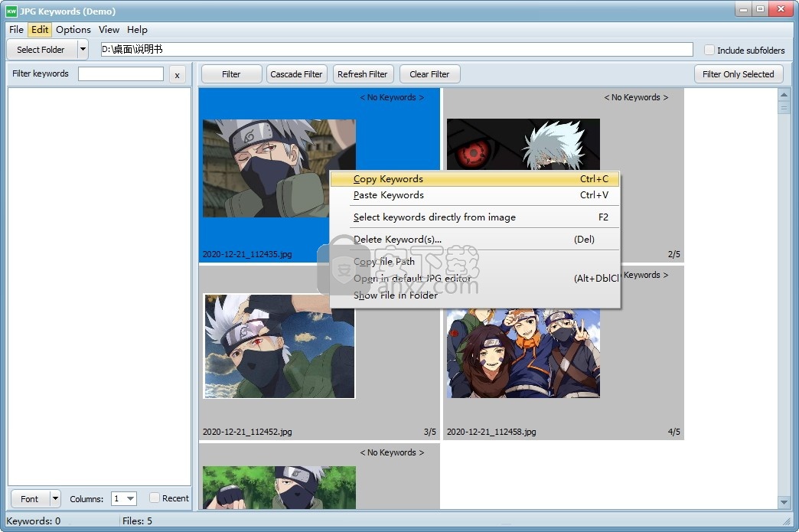Click the Files: 5 status text
This screenshot has height=532, width=799.
137,521
